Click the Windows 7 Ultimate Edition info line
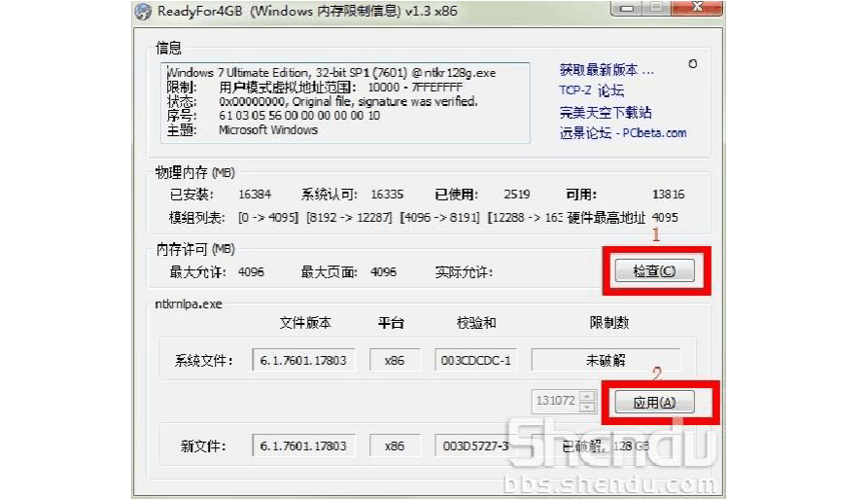 [331, 73]
